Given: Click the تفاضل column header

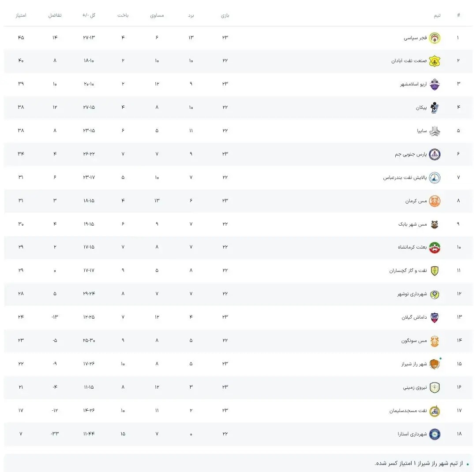Looking at the screenshot, I should 55,15.
